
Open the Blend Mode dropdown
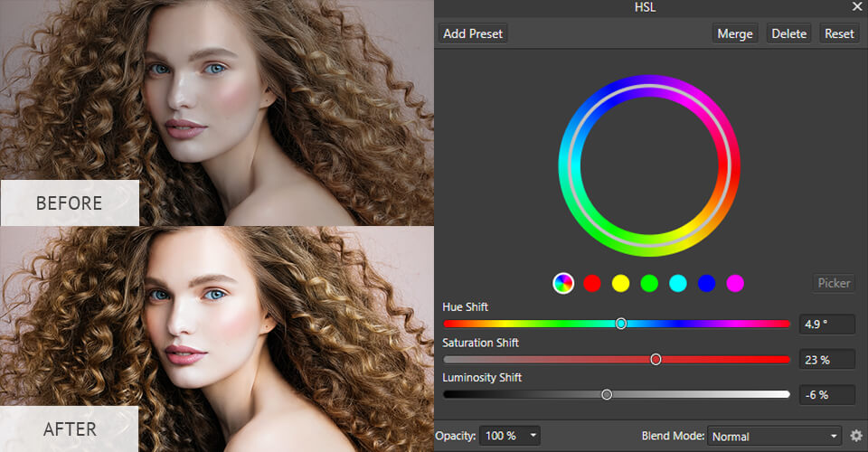[774, 437]
